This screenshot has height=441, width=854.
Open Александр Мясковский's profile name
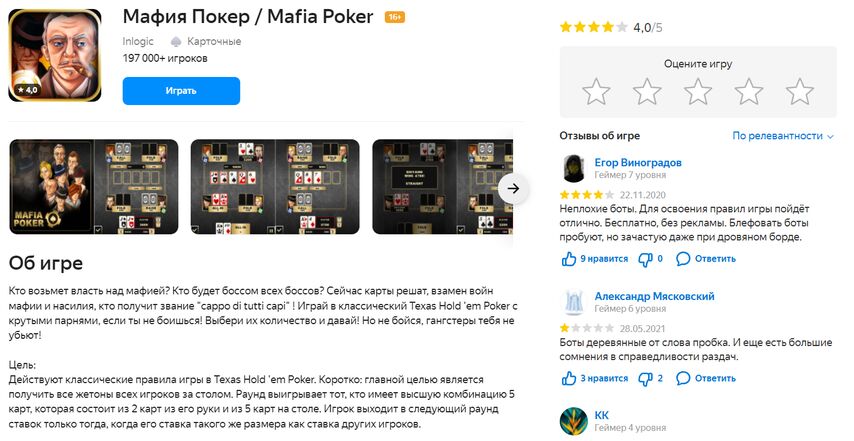654,296
